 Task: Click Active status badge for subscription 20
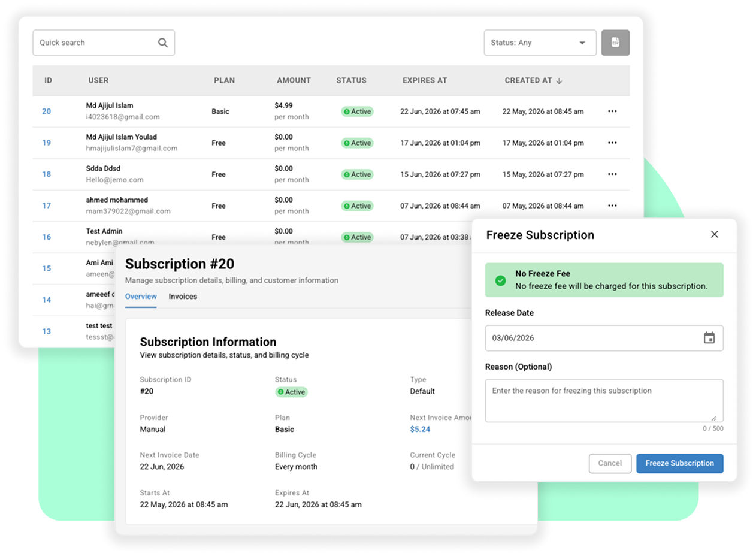357,111
